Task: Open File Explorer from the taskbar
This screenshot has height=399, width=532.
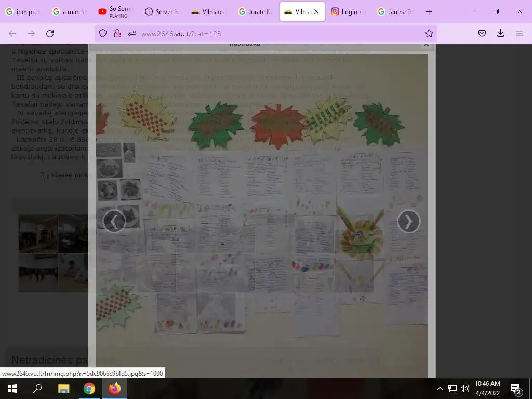Action: [x=63, y=389]
